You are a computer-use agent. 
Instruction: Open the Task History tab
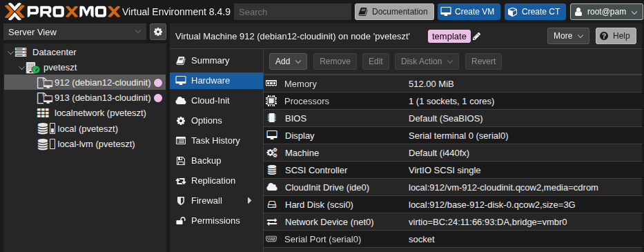(216, 141)
